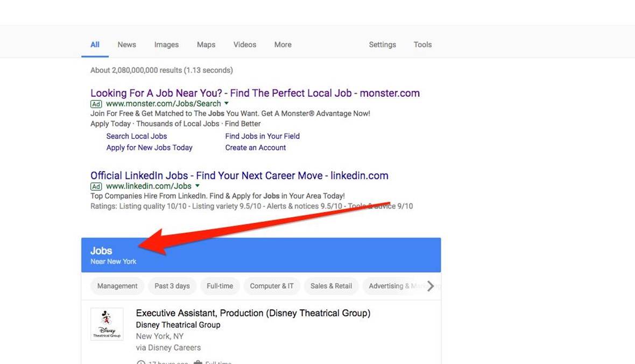Expand the monster.com ad URL dropdown arrow

click(x=227, y=103)
